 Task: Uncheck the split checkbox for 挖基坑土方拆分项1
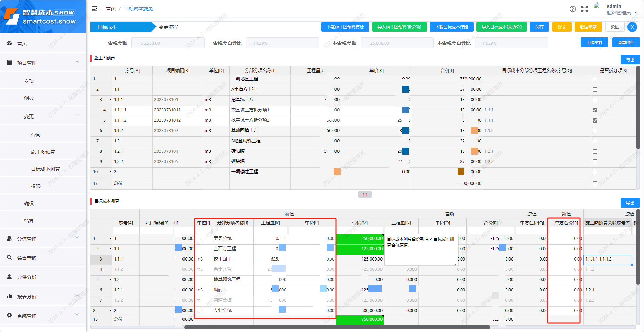pos(595,110)
